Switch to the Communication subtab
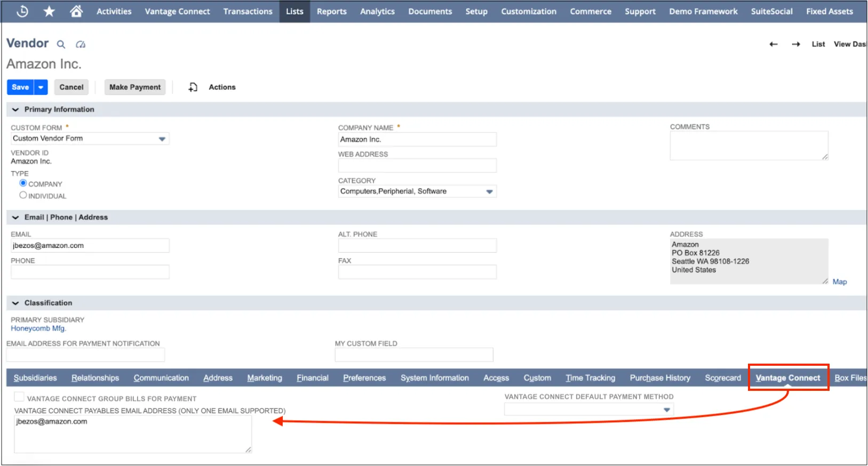 161,377
